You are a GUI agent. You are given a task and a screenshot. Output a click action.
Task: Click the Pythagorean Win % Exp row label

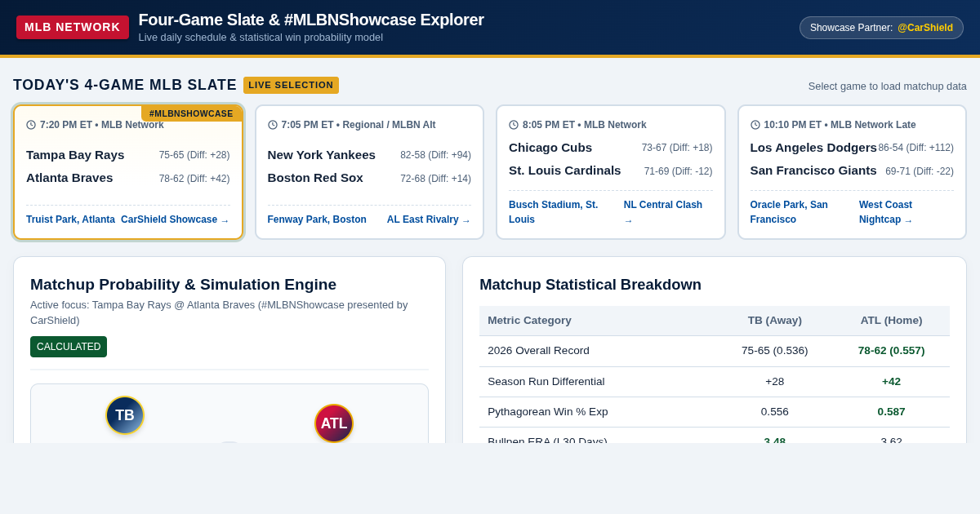point(547,412)
